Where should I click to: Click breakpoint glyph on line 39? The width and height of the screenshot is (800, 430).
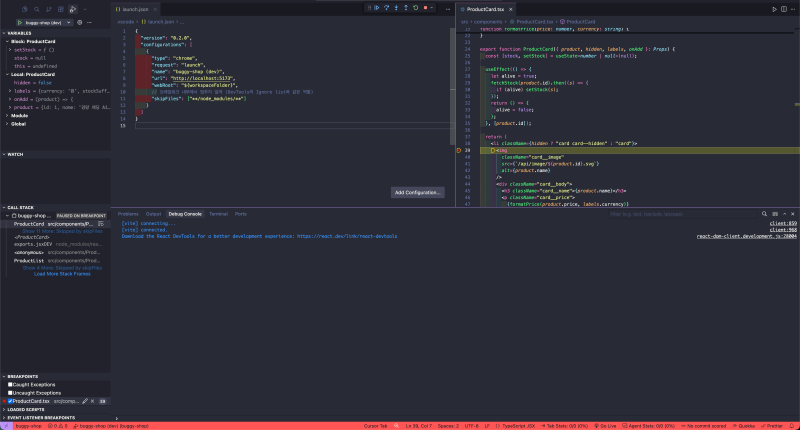[x=458, y=150]
